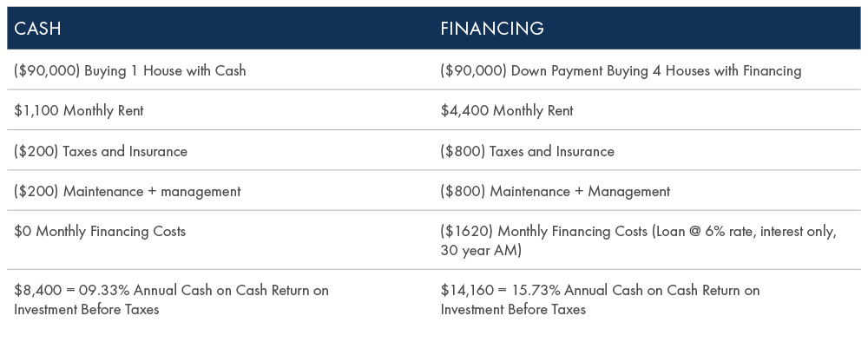Click the 'Loan @ 6% rate, interest only' text

coord(744,231)
